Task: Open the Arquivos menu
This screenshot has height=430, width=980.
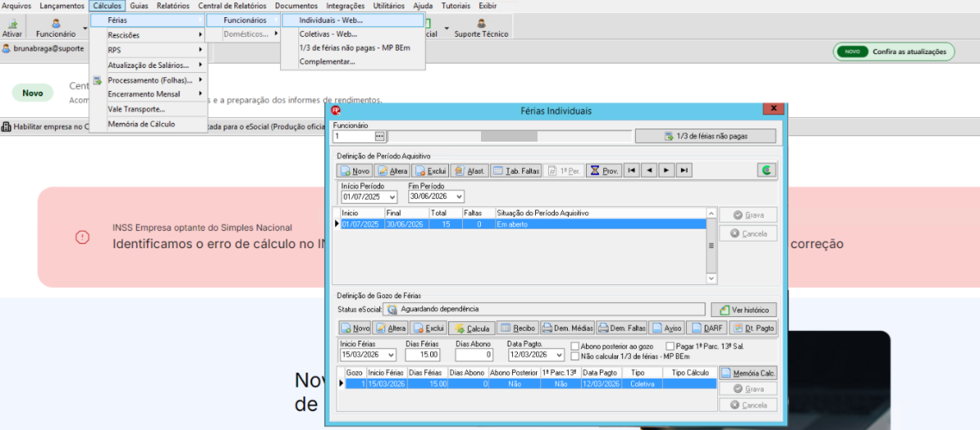Action: tap(17, 6)
